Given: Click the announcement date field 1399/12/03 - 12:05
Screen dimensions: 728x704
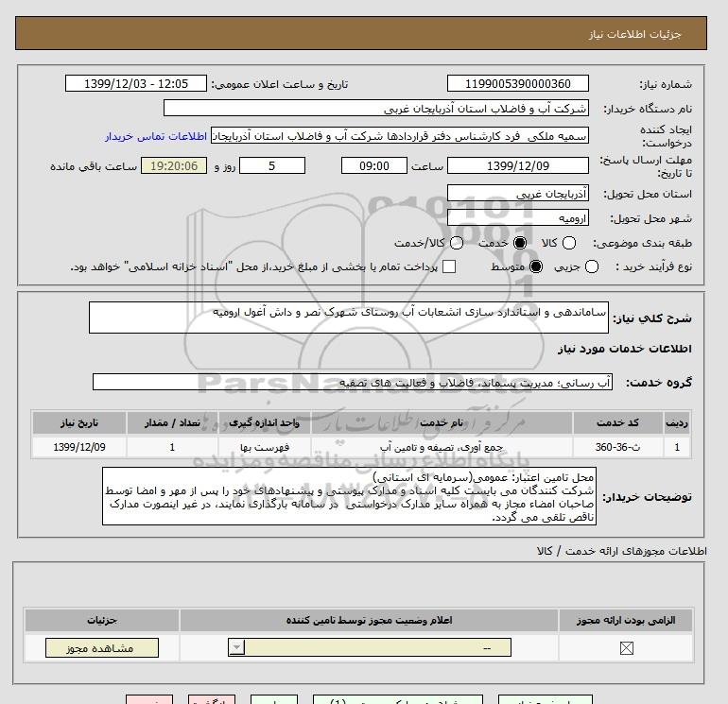Looking at the screenshot, I should coord(136,84).
